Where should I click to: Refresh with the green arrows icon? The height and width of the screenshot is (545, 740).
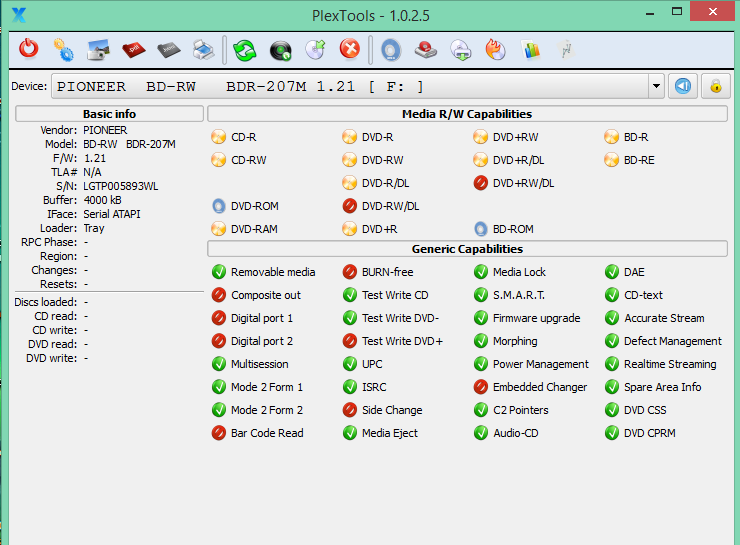[244, 50]
